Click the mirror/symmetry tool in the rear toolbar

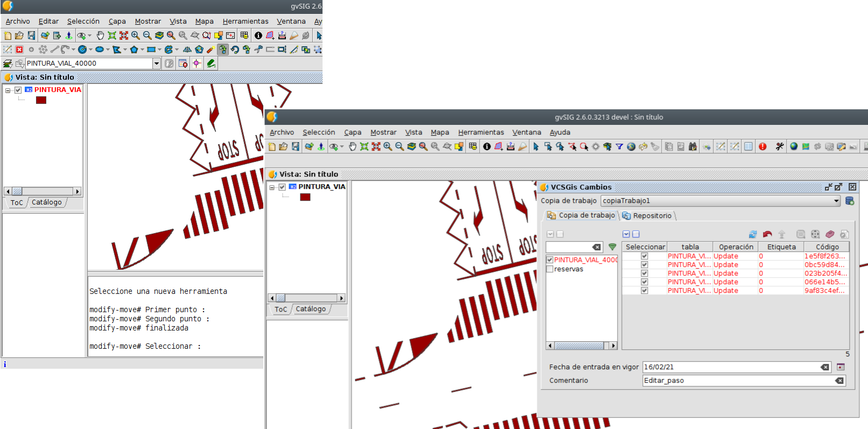(x=187, y=50)
